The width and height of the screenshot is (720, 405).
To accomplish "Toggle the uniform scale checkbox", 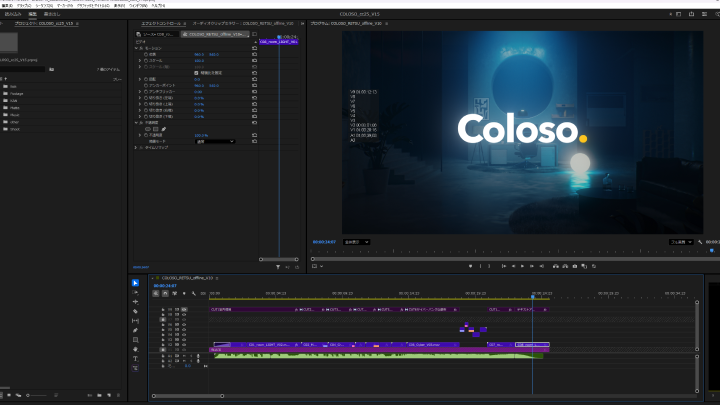I will pyautogui.click(x=196, y=73).
